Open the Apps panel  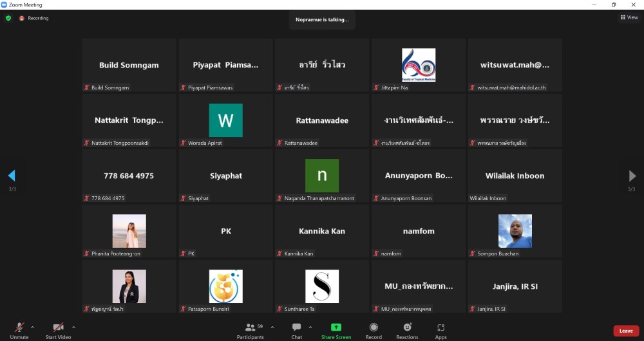440,331
